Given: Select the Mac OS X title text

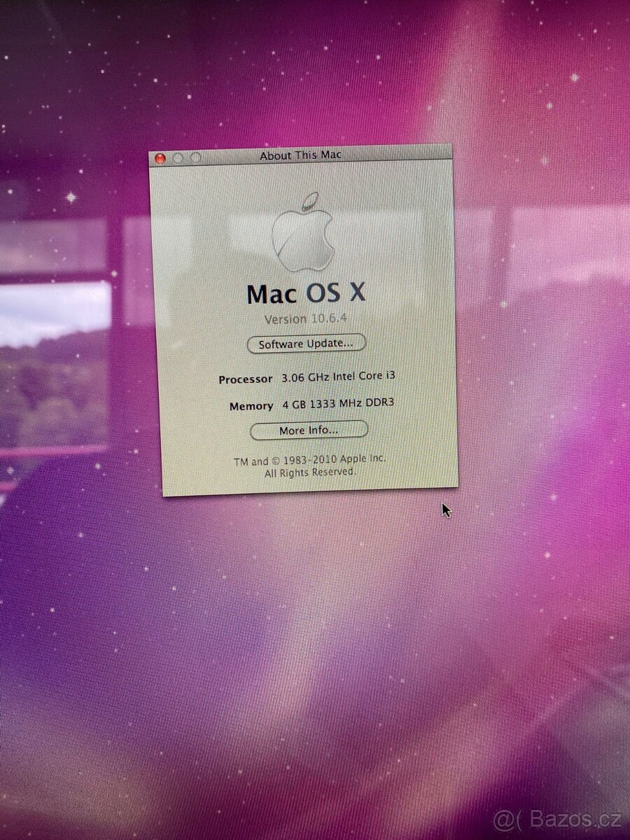Looking at the screenshot, I should tap(308, 294).
